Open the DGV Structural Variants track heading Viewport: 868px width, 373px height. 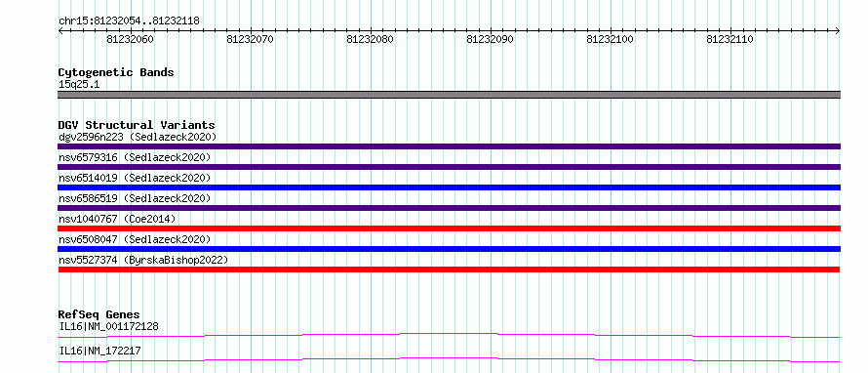137,125
